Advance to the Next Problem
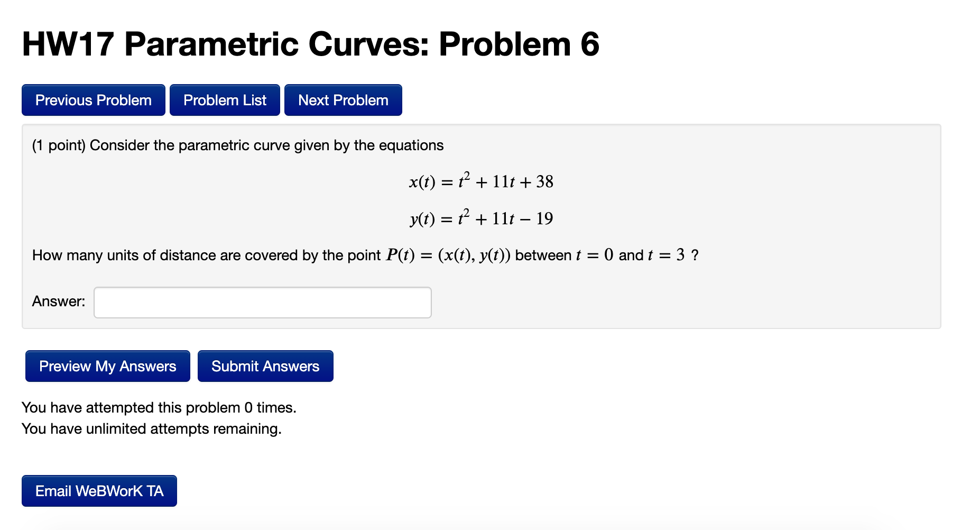The height and width of the screenshot is (530, 980). click(343, 100)
